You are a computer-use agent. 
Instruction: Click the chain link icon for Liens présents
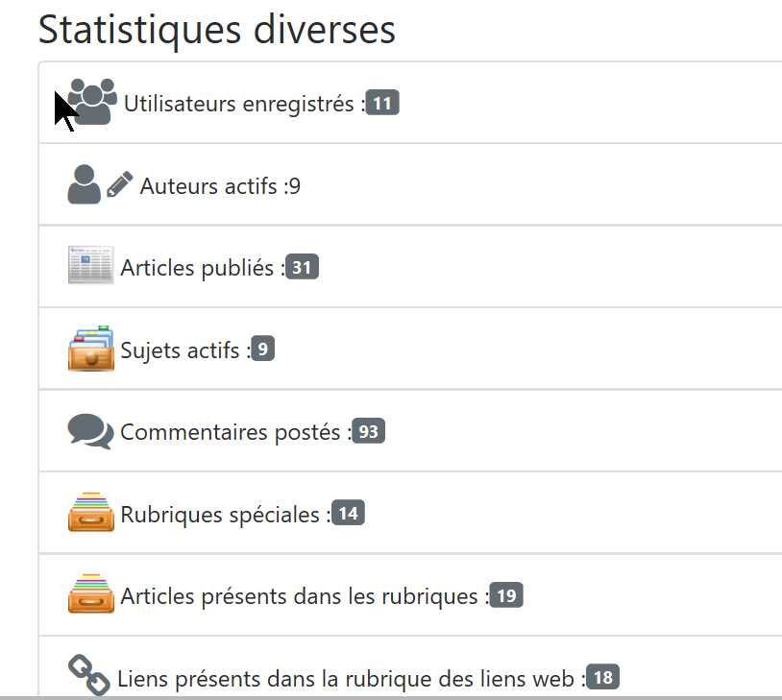click(x=89, y=676)
